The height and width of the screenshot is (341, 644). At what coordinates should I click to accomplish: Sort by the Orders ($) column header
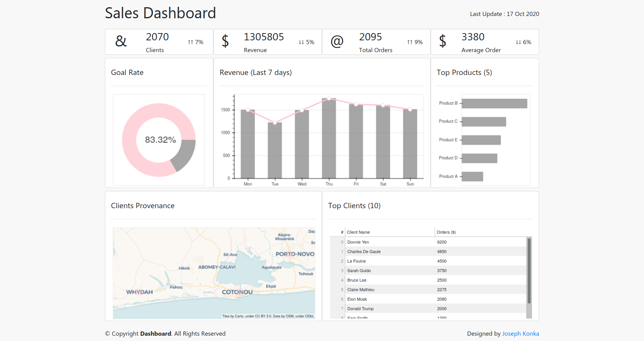click(481, 232)
